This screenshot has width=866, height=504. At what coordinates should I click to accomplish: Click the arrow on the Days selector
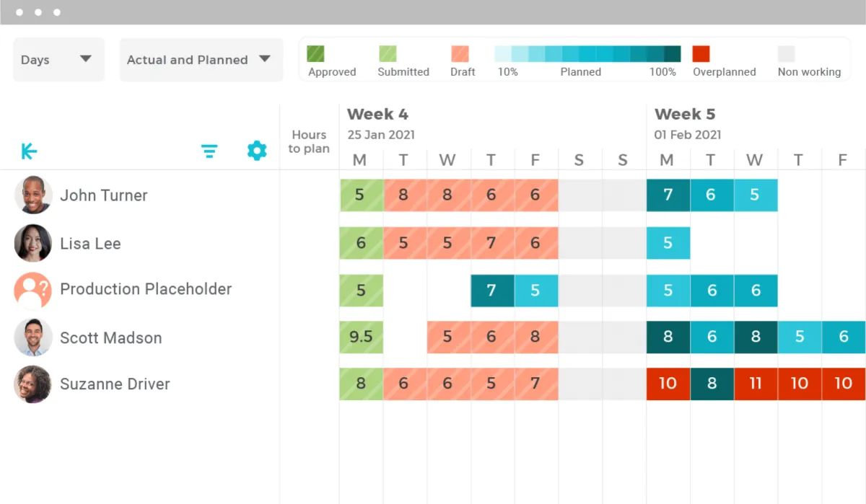pyautogui.click(x=86, y=59)
